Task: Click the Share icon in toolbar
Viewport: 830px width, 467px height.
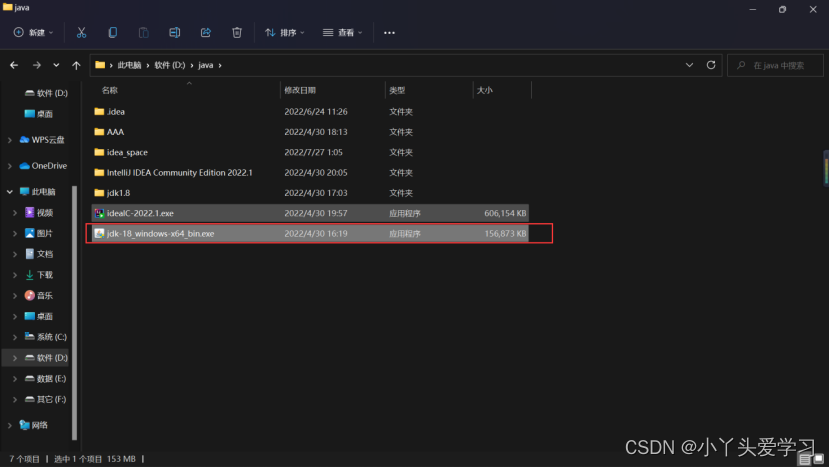Action: click(206, 33)
